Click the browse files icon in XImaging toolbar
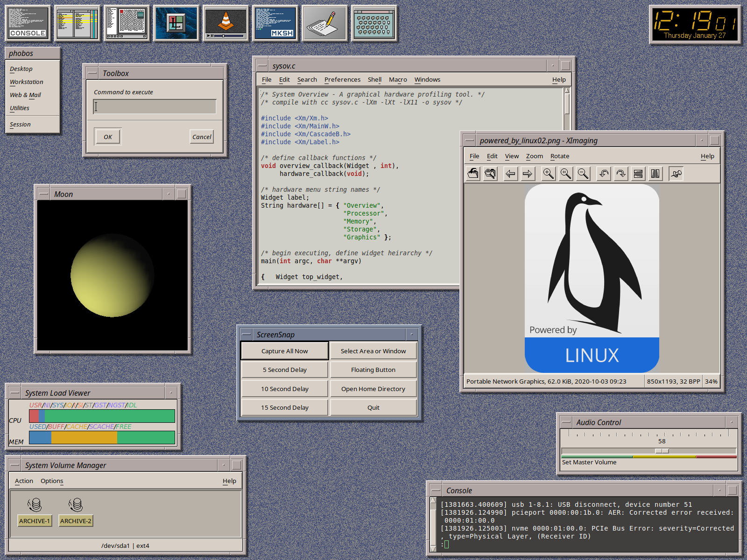Screen dimensions: 747x560 coord(490,174)
